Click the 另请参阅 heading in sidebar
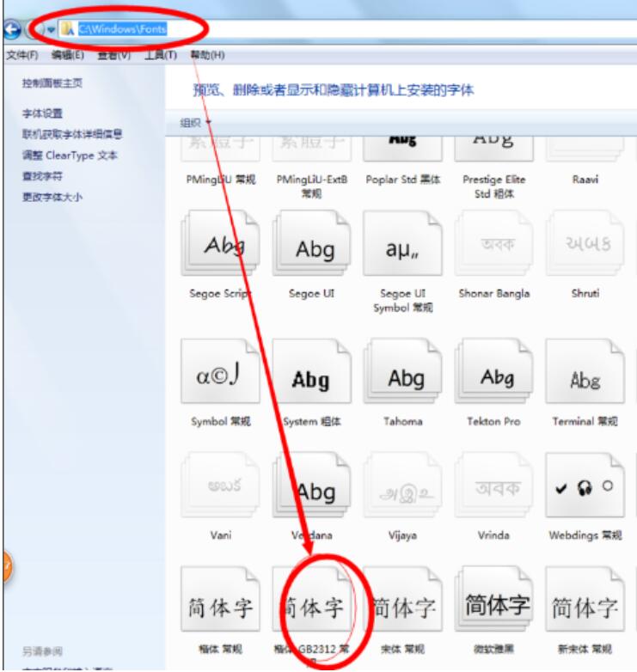The width and height of the screenshot is (637, 672). pyautogui.click(x=42, y=651)
